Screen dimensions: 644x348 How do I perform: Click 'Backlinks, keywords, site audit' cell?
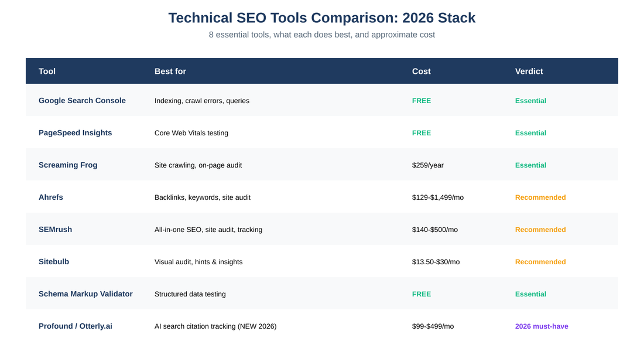(x=203, y=197)
